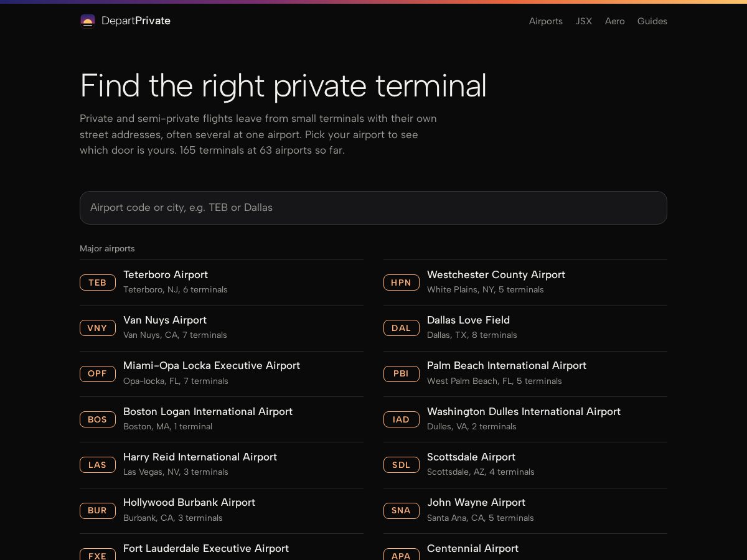Open Dallas Love Field listing
747x560 pixels.
click(x=525, y=328)
